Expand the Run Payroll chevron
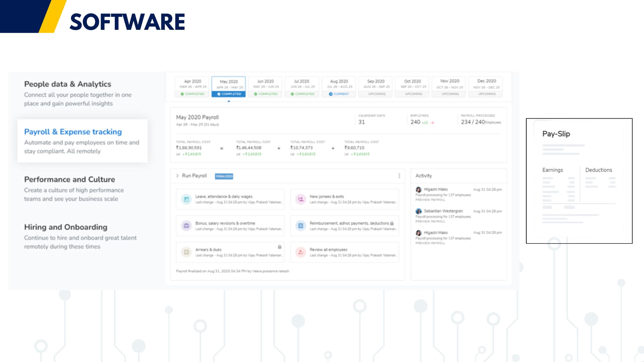Screen dimensions: 644x362 (x=177, y=176)
